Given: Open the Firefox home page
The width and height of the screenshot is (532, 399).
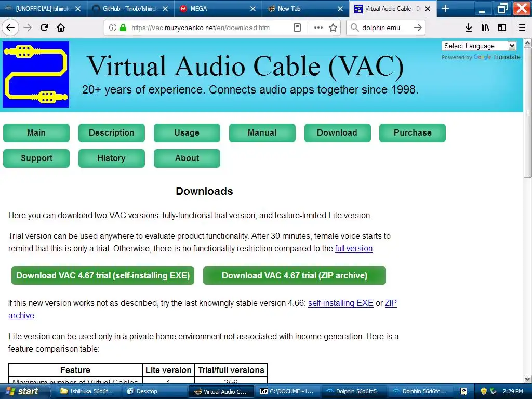Looking at the screenshot, I should click(x=61, y=28).
